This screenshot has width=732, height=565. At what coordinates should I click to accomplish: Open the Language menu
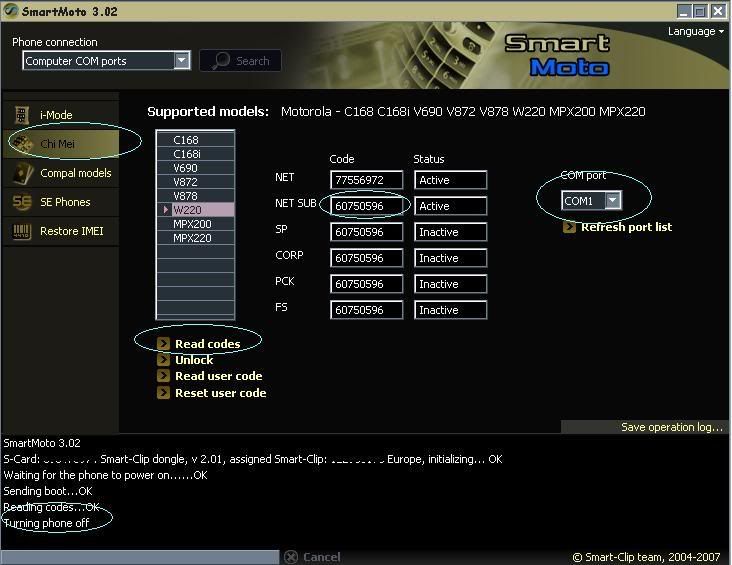(696, 31)
